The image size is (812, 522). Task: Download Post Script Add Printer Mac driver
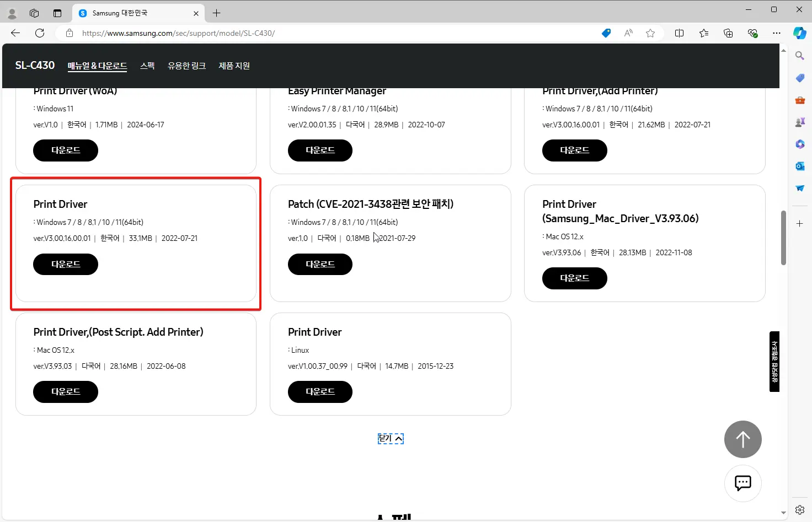[66, 392]
